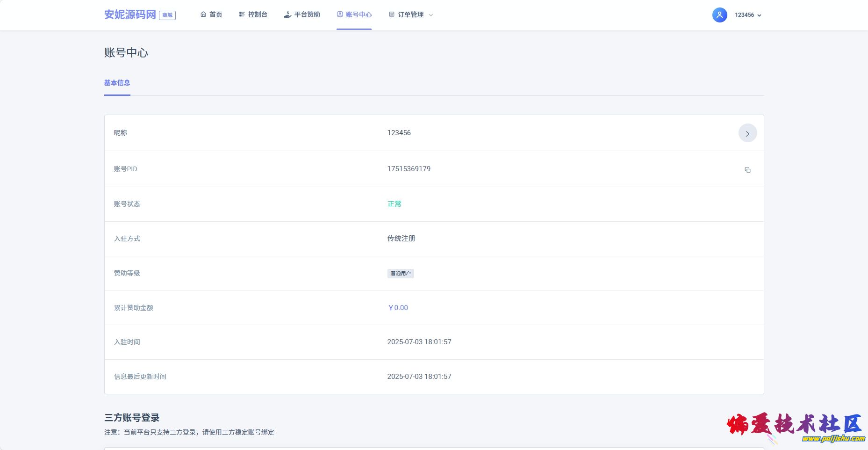The width and height of the screenshot is (868, 450).
Task: Click the 安妮源码网 logo link
Action: [130, 15]
